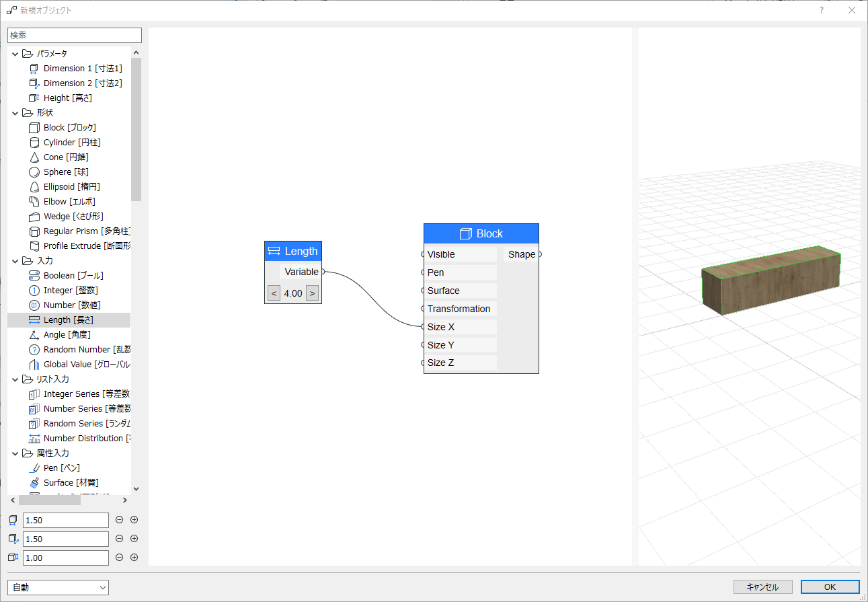Viewport: 868px width, 602px height.
Task: Pick the Block shape icon in the tree
Action: pyautogui.click(x=34, y=128)
